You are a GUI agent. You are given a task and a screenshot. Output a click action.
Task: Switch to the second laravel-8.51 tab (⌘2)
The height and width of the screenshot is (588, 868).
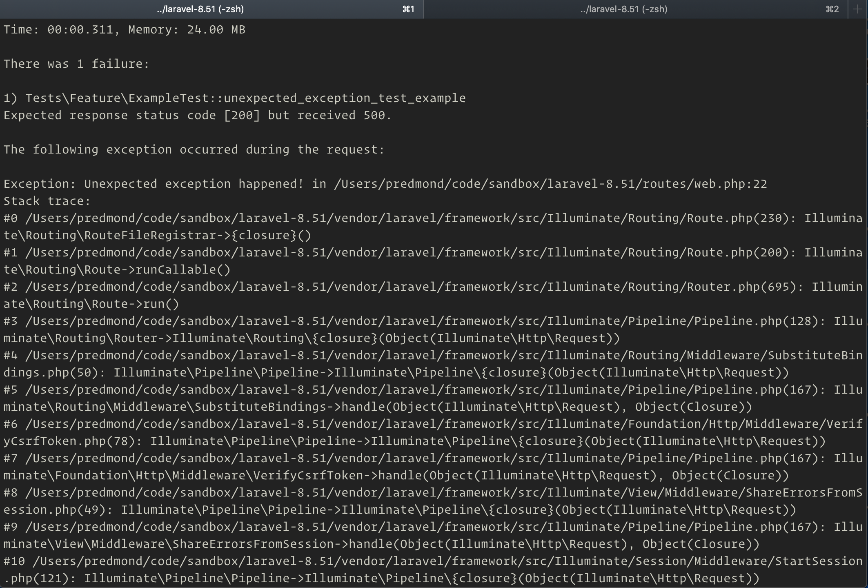point(635,9)
